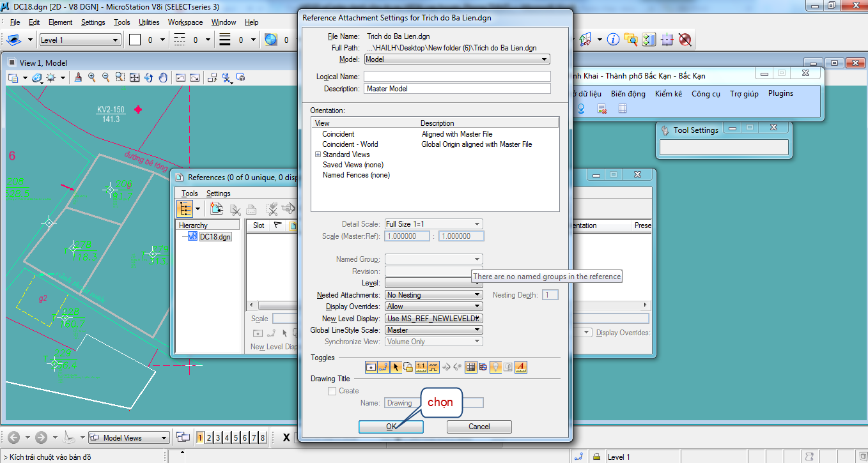Click the Help question mark icon
The image size is (868, 463).
point(613,40)
